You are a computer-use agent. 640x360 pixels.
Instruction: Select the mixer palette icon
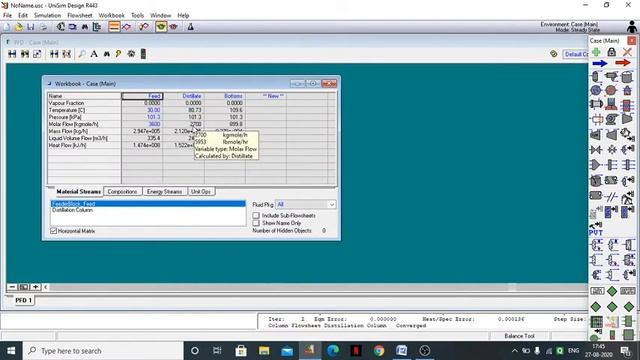[x=596, y=165]
